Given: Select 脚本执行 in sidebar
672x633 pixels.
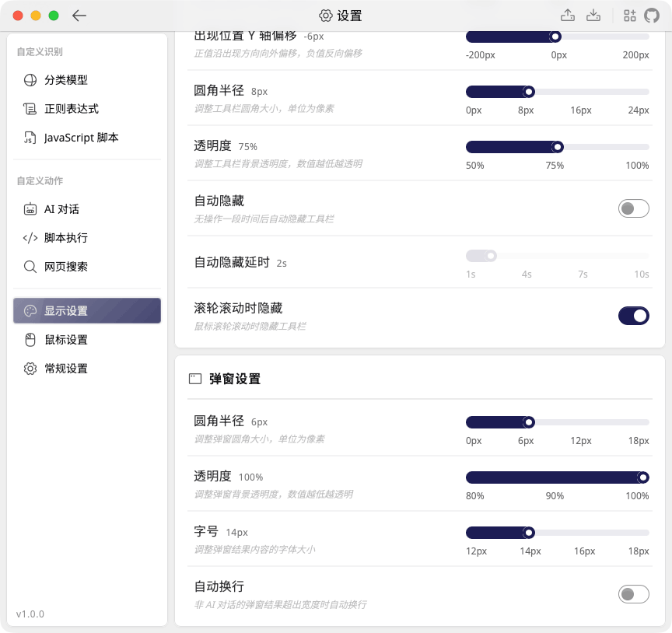Looking at the screenshot, I should click(87, 238).
